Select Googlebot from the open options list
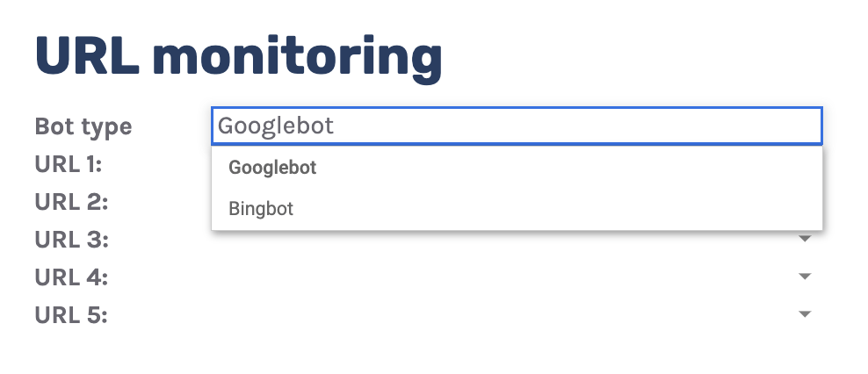The width and height of the screenshot is (868, 374). 272,168
